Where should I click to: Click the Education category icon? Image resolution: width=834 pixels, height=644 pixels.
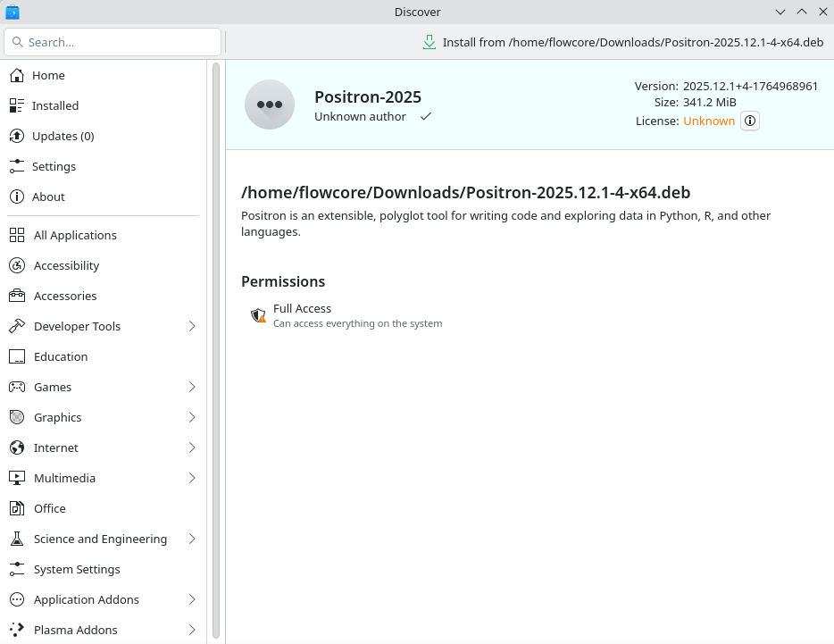click(x=17, y=356)
